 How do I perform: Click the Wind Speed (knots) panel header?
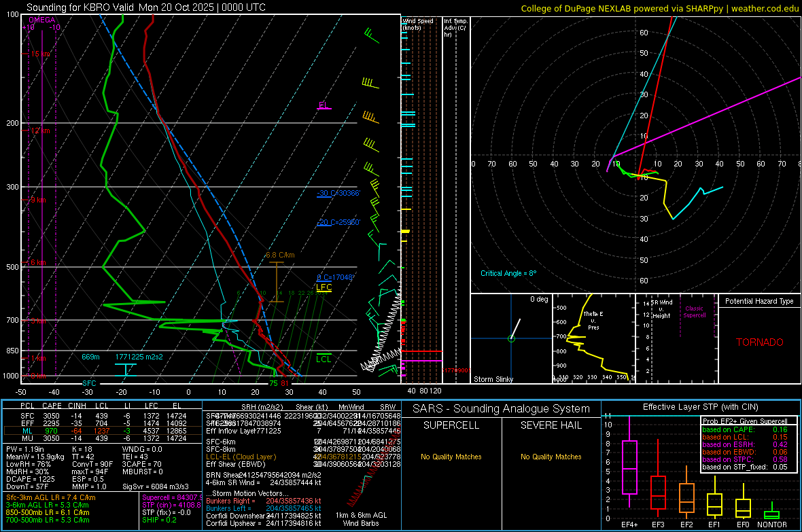[418, 24]
